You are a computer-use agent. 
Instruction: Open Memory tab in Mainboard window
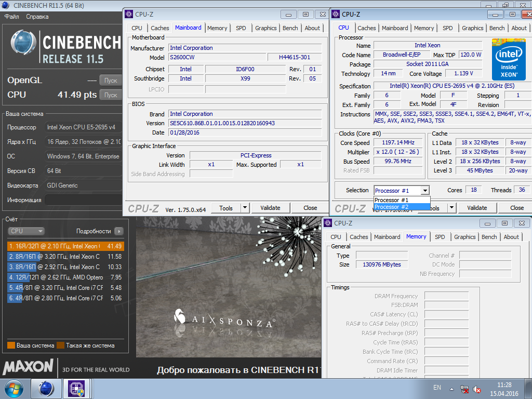[217, 28]
